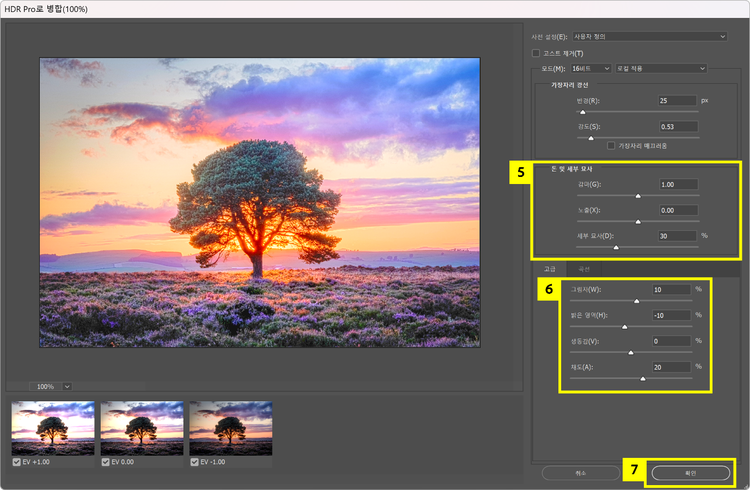Click the 노출(X) exposure slider handle
750x490 pixels.
point(638,222)
